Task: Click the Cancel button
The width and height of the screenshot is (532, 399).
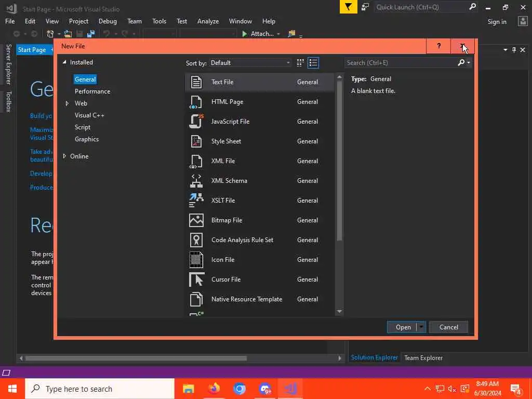Action: (x=448, y=327)
